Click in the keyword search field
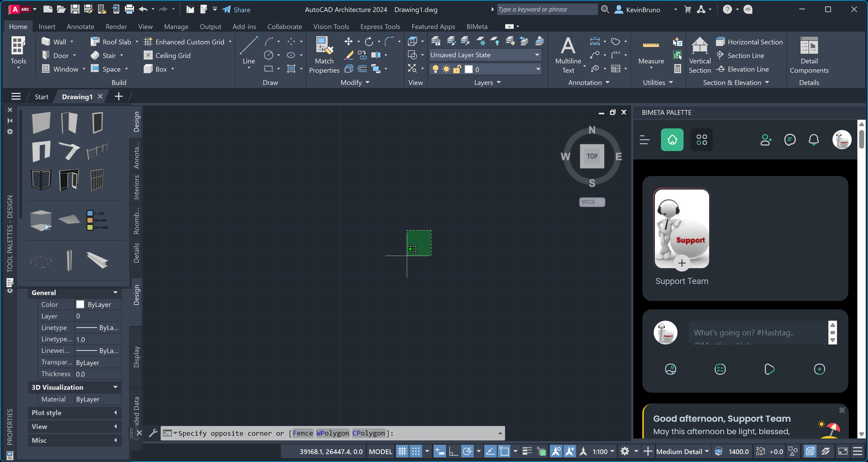This screenshot has width=868, height=462. point(547,10)
